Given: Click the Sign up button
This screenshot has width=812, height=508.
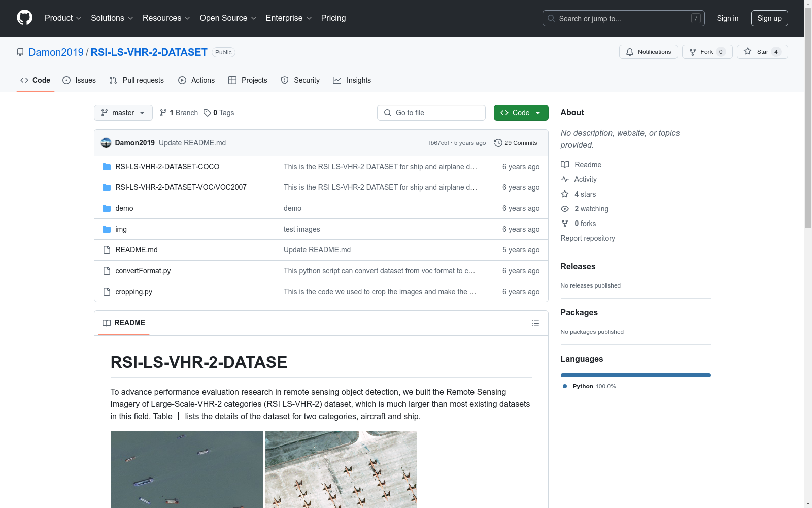Looking at the screenshot, I should 769,18.
